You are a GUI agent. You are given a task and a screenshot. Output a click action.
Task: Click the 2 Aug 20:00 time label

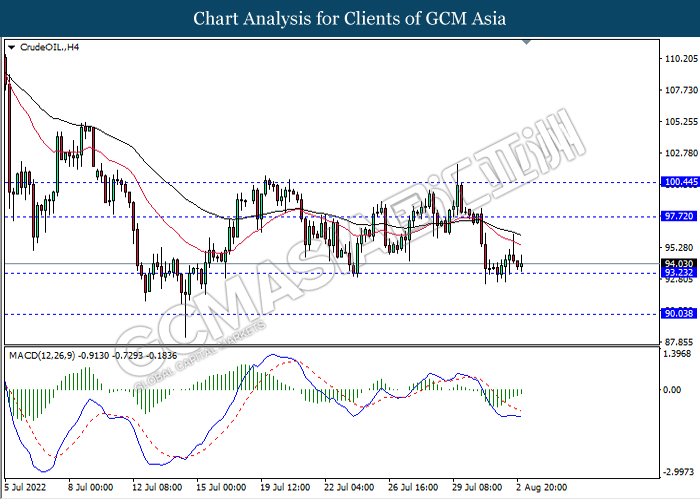click(542, 487)
